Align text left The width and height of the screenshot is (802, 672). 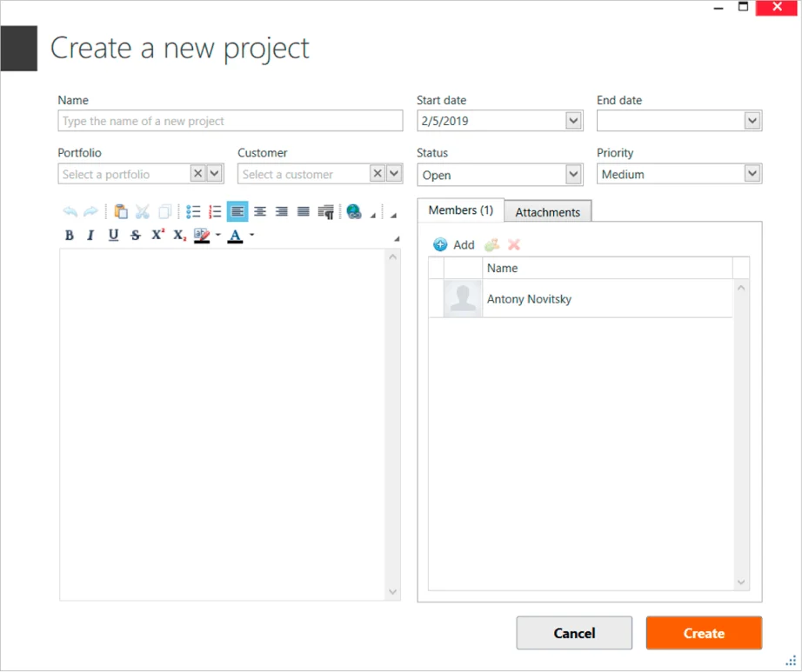(x=237, y=211)
